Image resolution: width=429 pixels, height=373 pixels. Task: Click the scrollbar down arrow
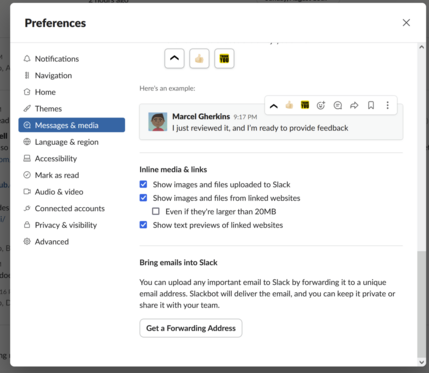[x=421, y=362]
